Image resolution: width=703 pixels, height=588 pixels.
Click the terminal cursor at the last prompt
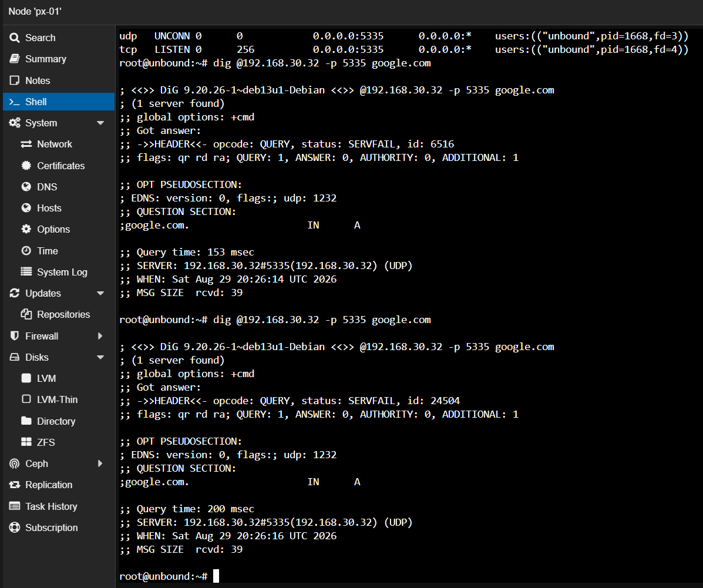click(x=216, y=576)
